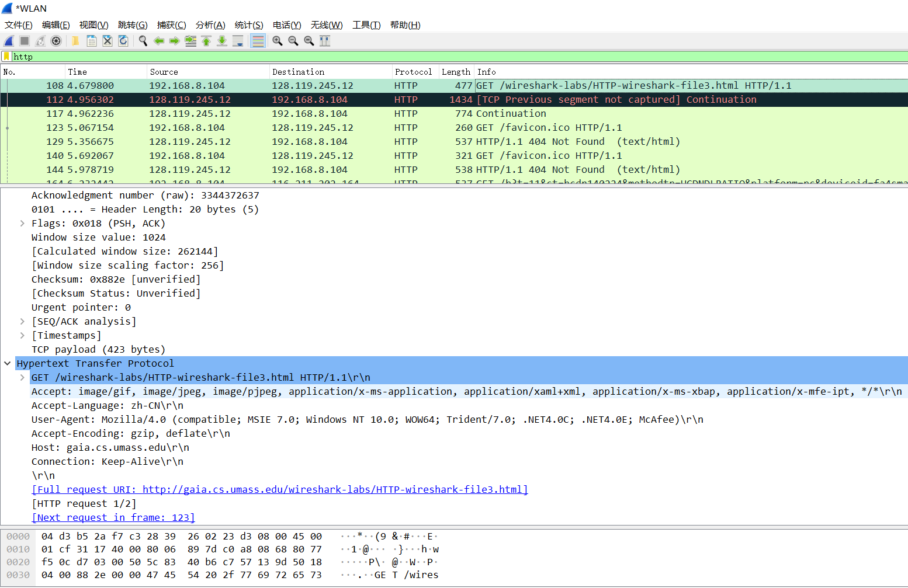The width and height of the screenshot is (908, 588).
Task: Open Find a packet magnifier
Action: 143,41
